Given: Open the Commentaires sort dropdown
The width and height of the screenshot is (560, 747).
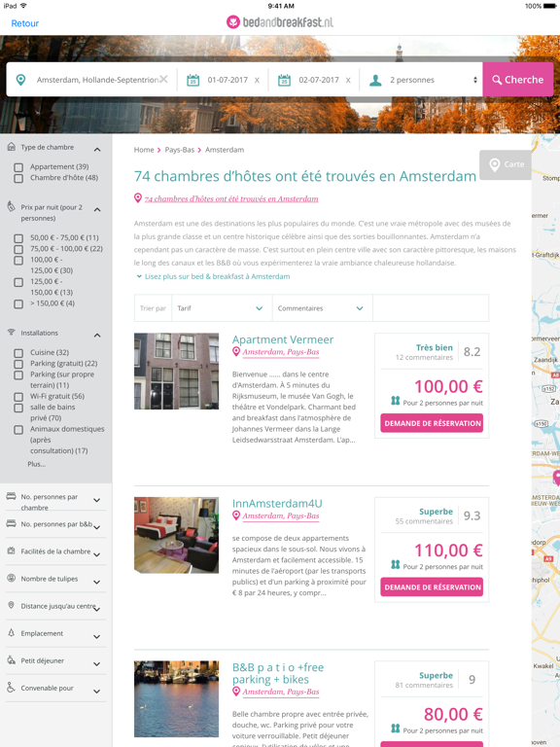Looking at the screenshot, I should 322,308.
